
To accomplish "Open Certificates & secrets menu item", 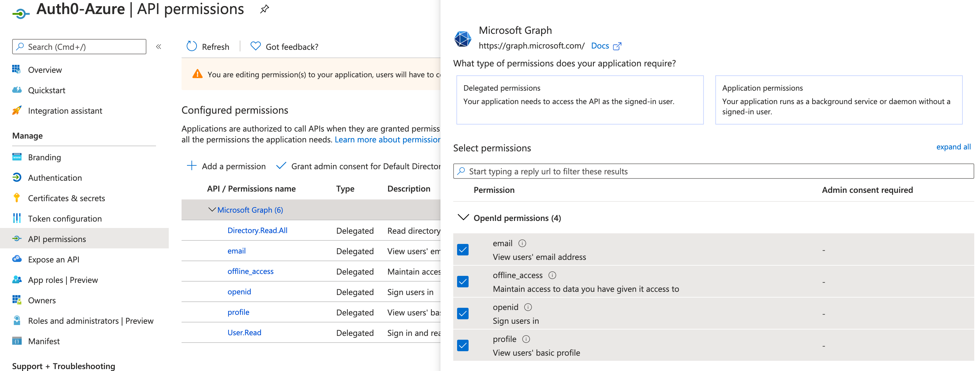I will [x=66, y=198].
